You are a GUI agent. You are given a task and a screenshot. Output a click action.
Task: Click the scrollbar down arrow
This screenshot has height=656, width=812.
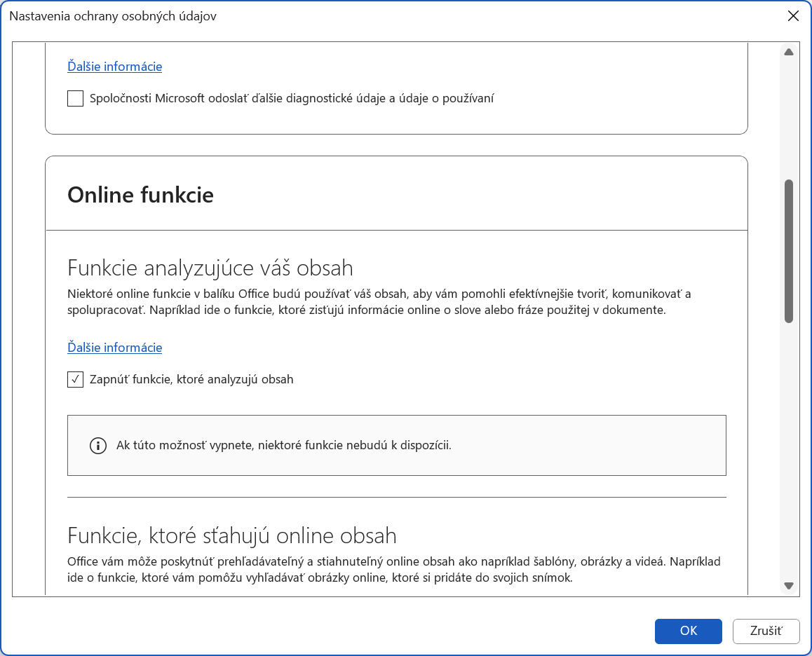pyautogui.click(x=788, y=586)
